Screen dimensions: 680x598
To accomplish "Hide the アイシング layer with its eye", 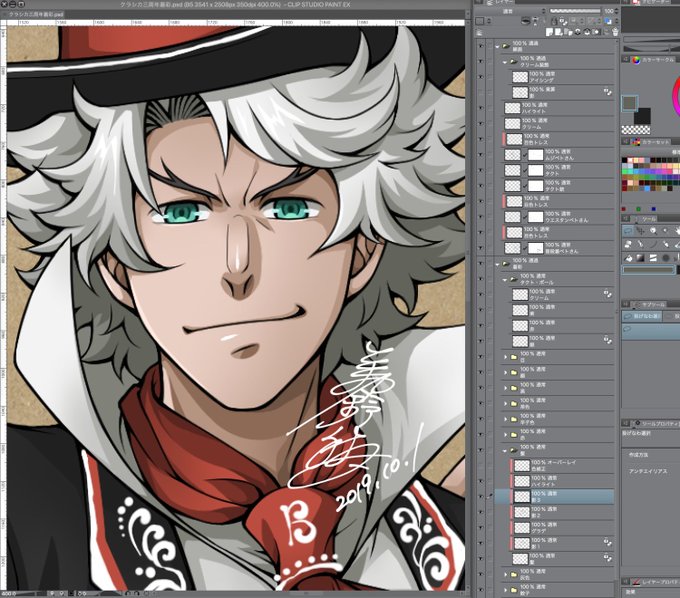I will tap(481, 77).
